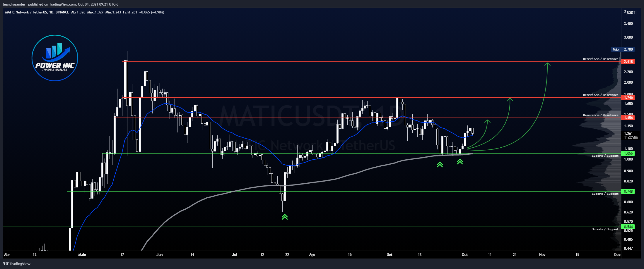Click the Jul date on time axis
Viewport: 644px width, 269px height.
[x=235, y=255]
